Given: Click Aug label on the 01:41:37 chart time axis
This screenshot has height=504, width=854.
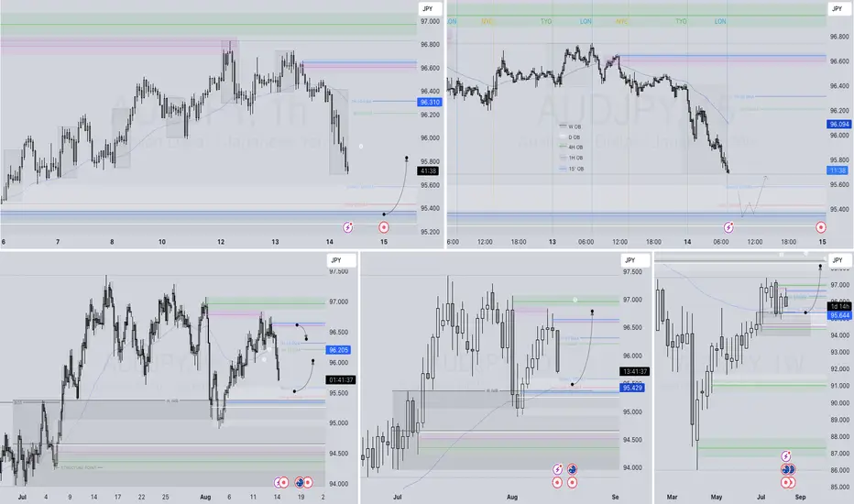Looking at the screenshot, I should click(204, 497).
